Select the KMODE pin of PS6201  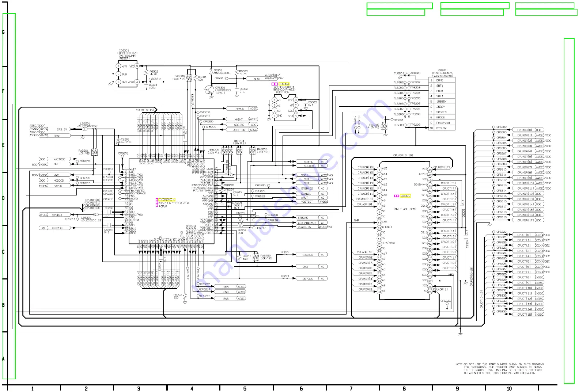(x=440, y=117)
